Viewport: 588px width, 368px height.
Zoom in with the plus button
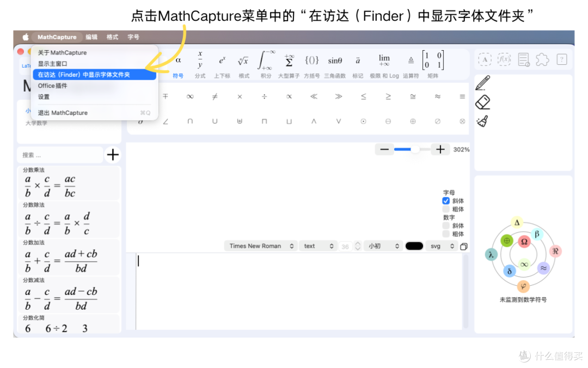[440, 149]
